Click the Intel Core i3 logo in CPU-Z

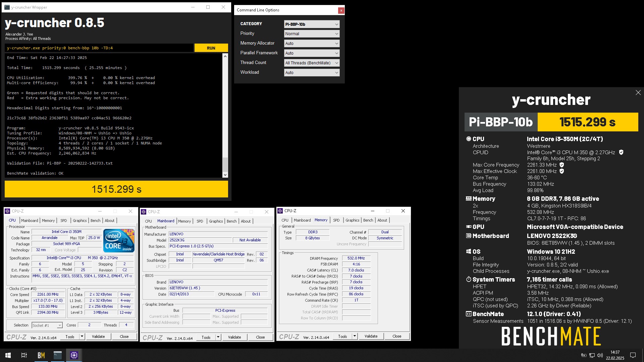pos(119,241)
